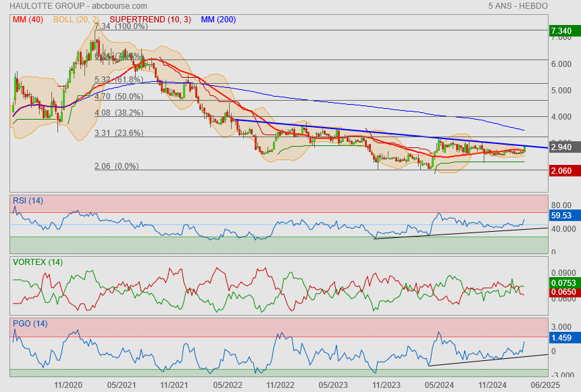581x392 pixels.
Task: Click the 05/2022 date on time axis
Action: pyautogui.click(x=228, y=385)
